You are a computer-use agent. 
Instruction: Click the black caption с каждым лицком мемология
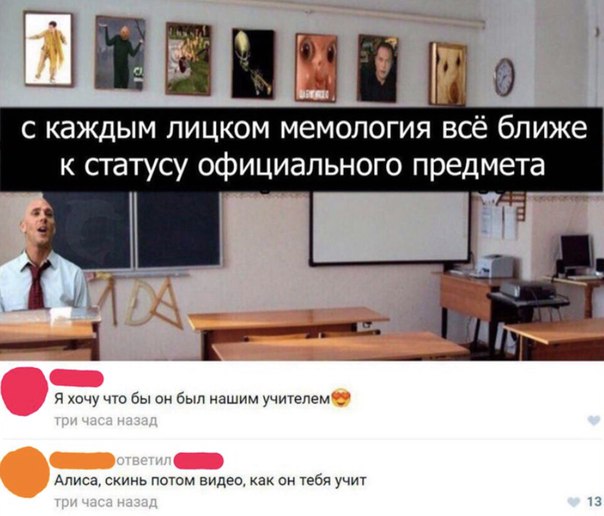click(x=302, y=149)
